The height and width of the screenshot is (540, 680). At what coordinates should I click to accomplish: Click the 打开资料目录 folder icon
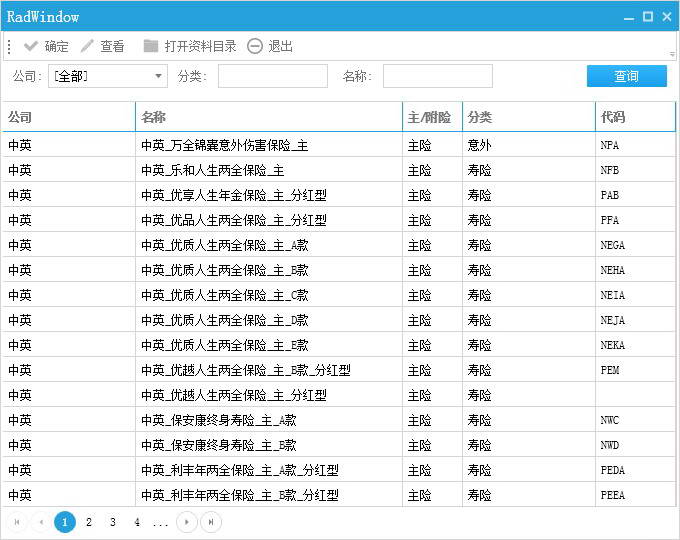click(x=150, y=46)
